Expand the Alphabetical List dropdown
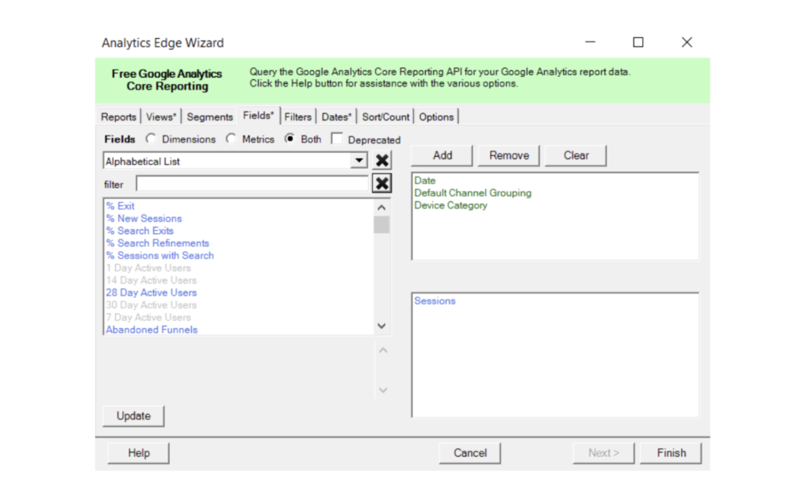The width and height of the screenshot is (812, 504). click(x=360, y=161)
